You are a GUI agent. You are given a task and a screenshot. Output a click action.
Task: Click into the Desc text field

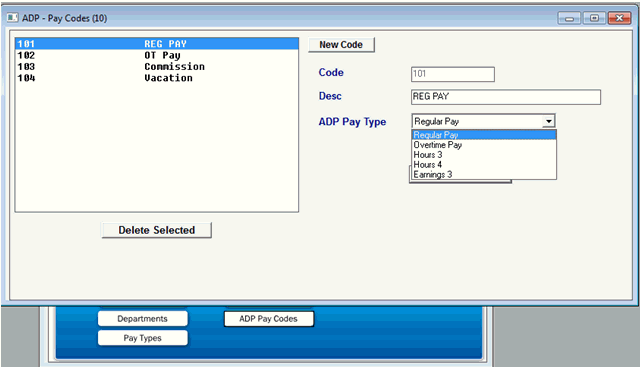(506, 97)
